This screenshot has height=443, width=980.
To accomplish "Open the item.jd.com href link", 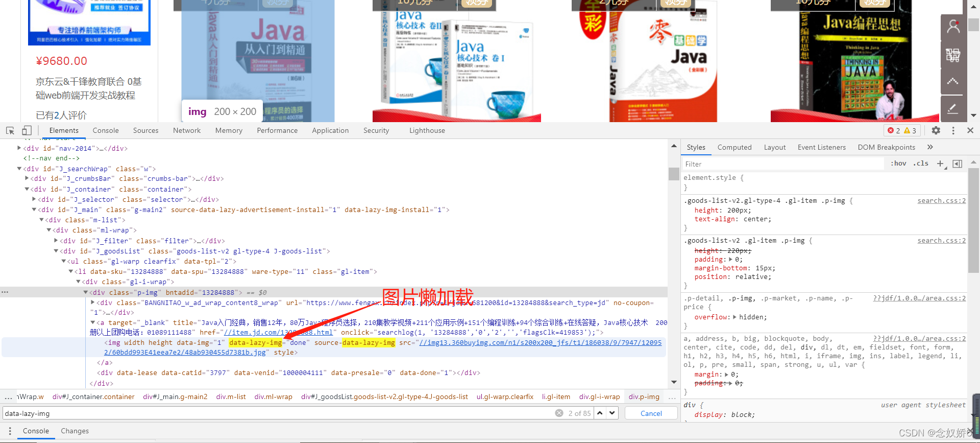I will pyautogui.click(x=278, y=333).
